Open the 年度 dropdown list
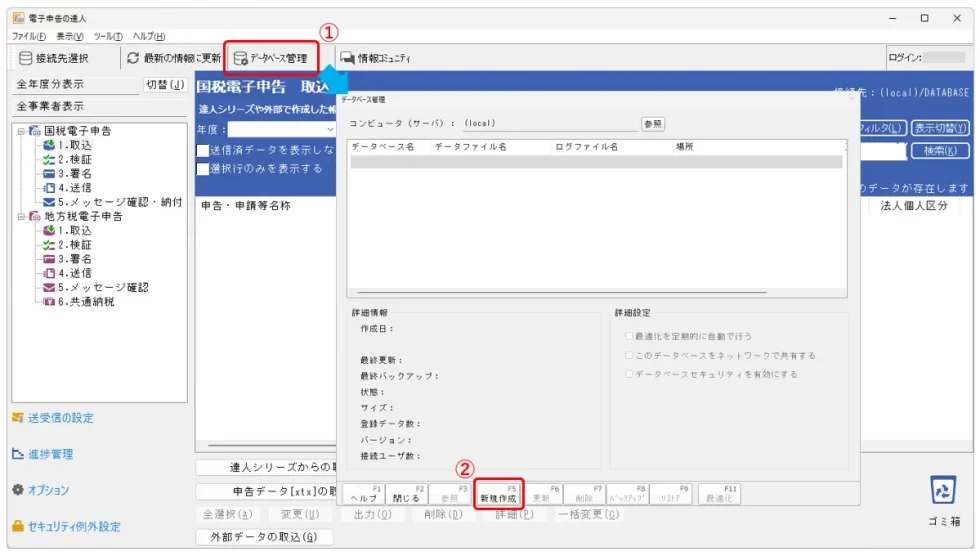This screenshot has width=980, height=556. 331,129
